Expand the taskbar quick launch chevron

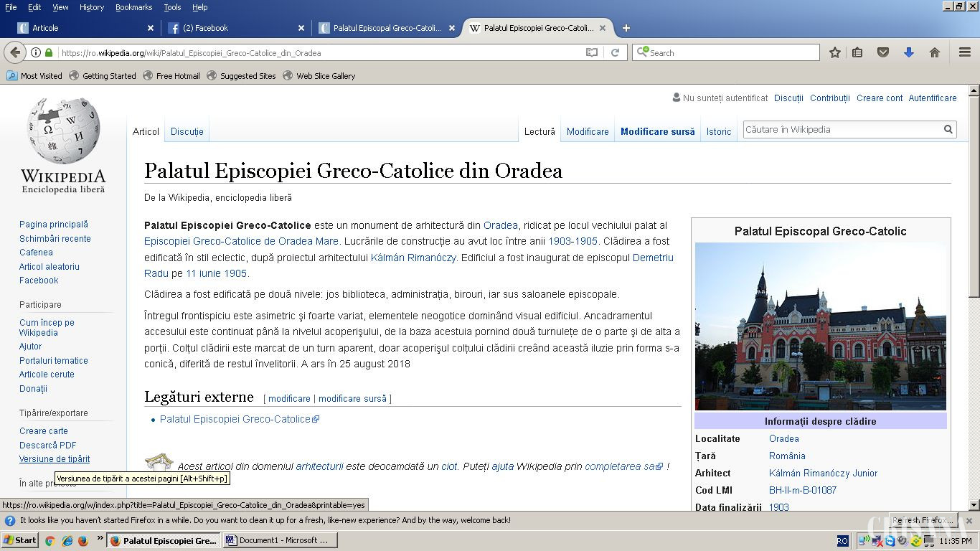click(100, 538)
